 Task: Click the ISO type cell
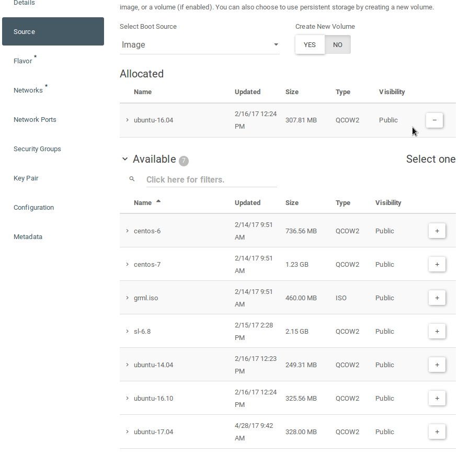341,298
